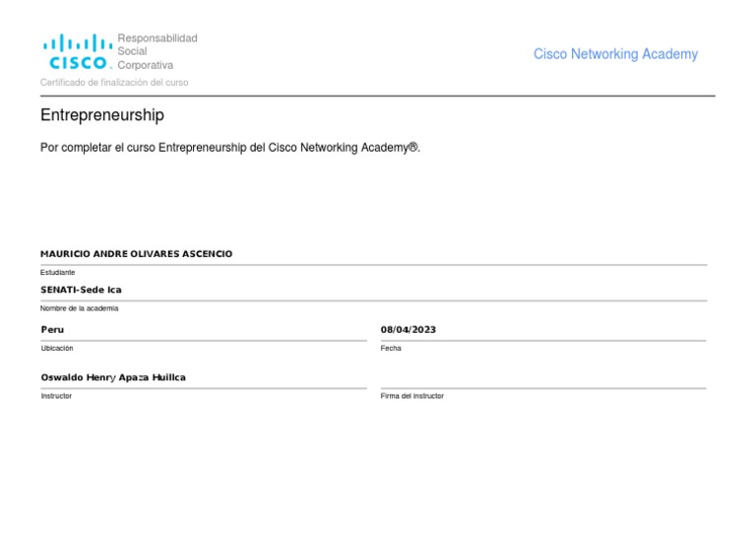Click the Instructor field label

click(x=56, y=396)
